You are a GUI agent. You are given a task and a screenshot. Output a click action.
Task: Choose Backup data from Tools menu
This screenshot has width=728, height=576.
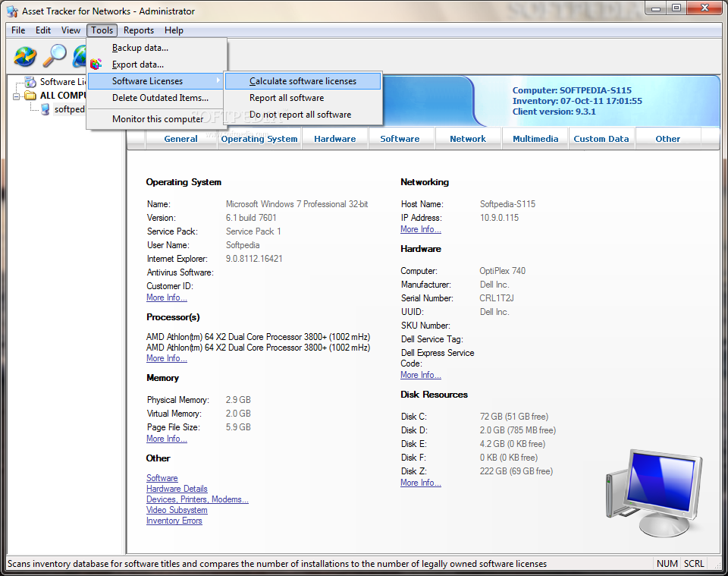point(157,48)
